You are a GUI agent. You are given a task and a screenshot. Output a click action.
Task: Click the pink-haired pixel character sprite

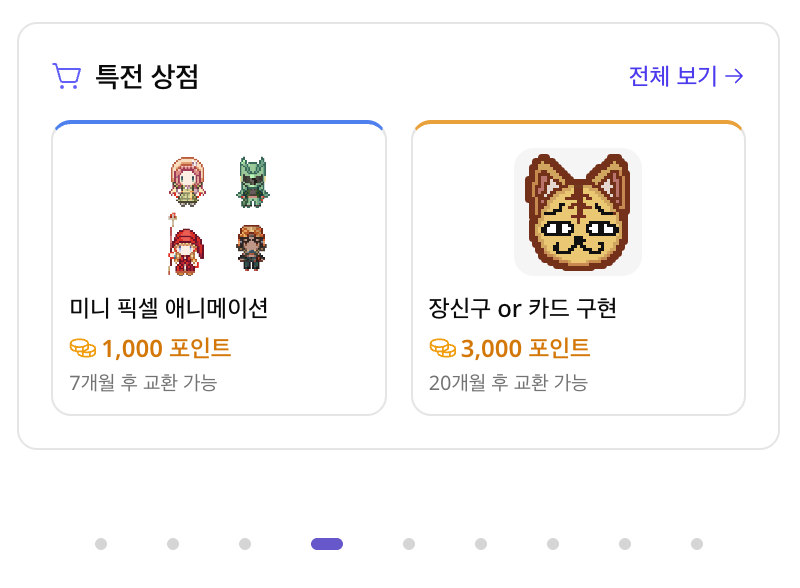[187, 182]
